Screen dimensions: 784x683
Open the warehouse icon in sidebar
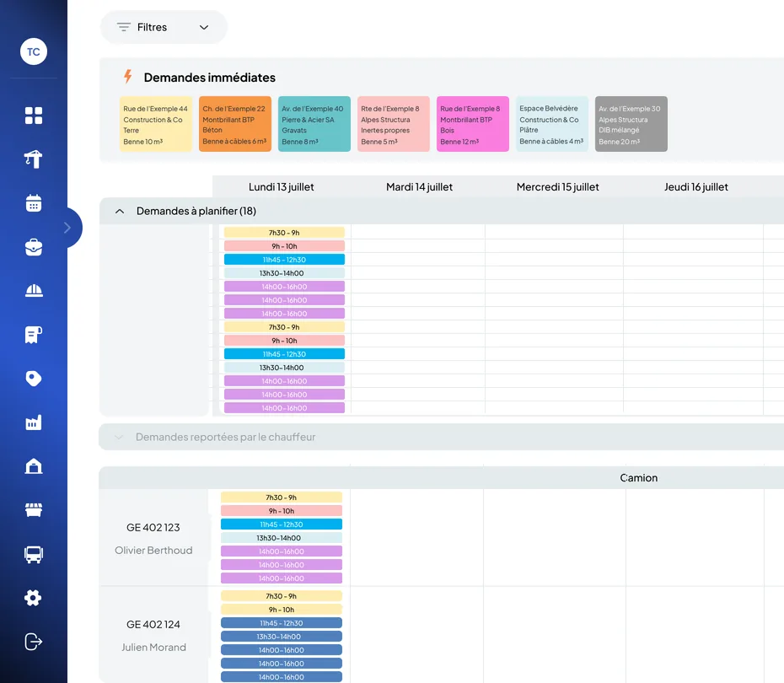pos(34,466)
